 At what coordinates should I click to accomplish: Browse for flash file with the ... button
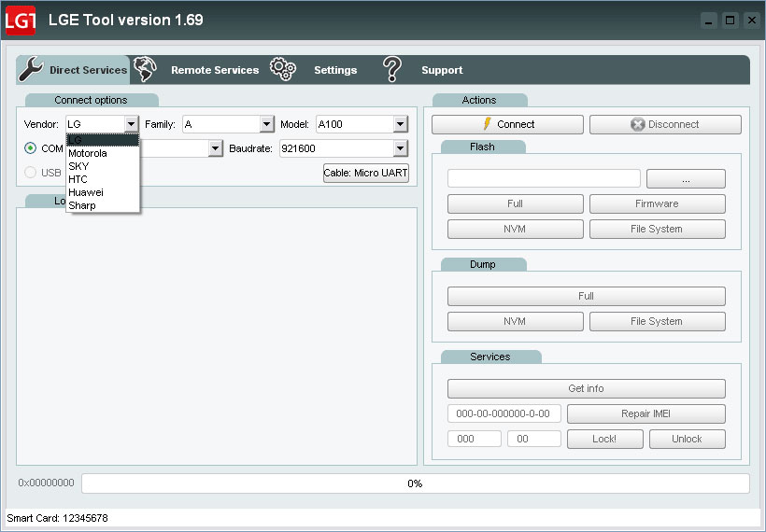[x=686, y=178]
